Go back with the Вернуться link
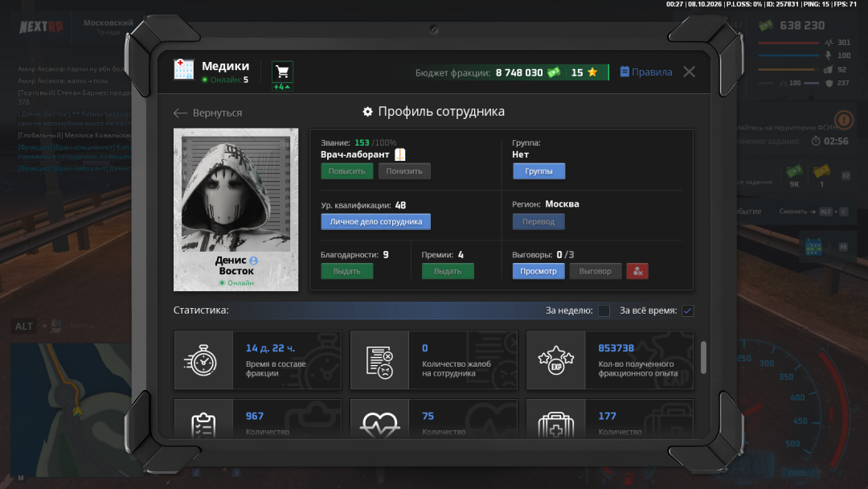Viewport: 868px width, 489px height. (207, 113)
